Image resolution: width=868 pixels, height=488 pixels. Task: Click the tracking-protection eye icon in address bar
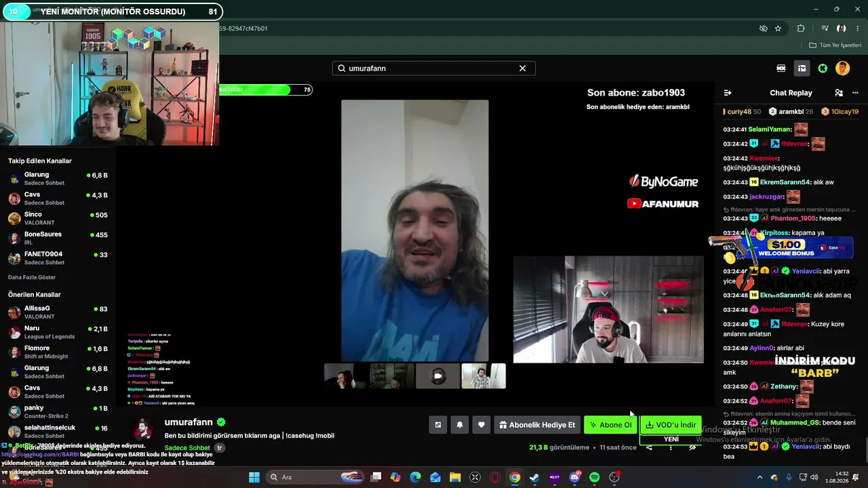764,28
